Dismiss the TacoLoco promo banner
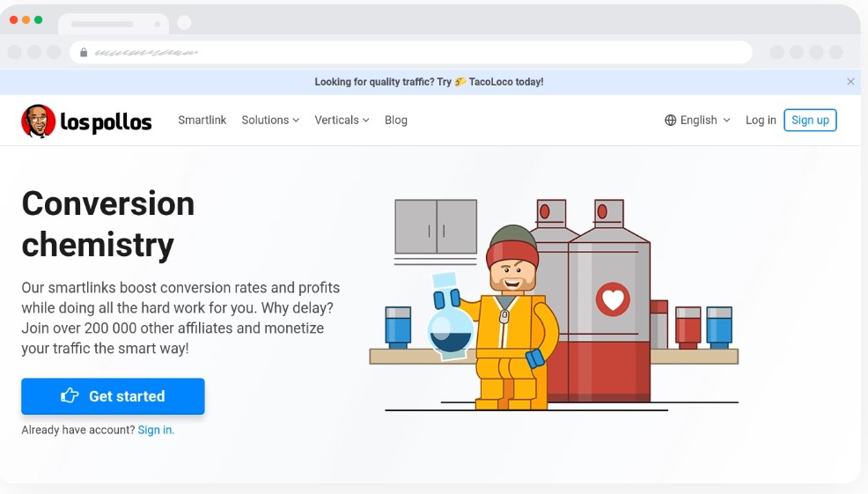Screen dimensions: 868x494 coord(850,82)
